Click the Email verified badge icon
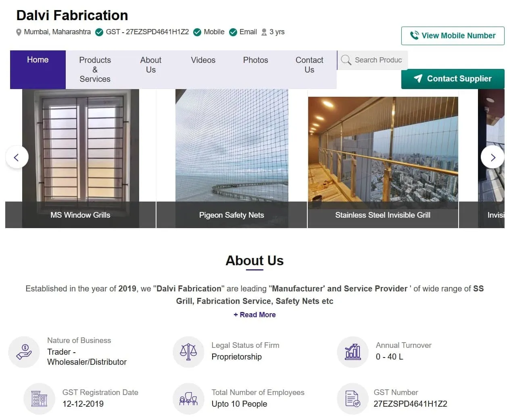The height and width of the screenshot is (420, 507). click(x=233, y=32)
